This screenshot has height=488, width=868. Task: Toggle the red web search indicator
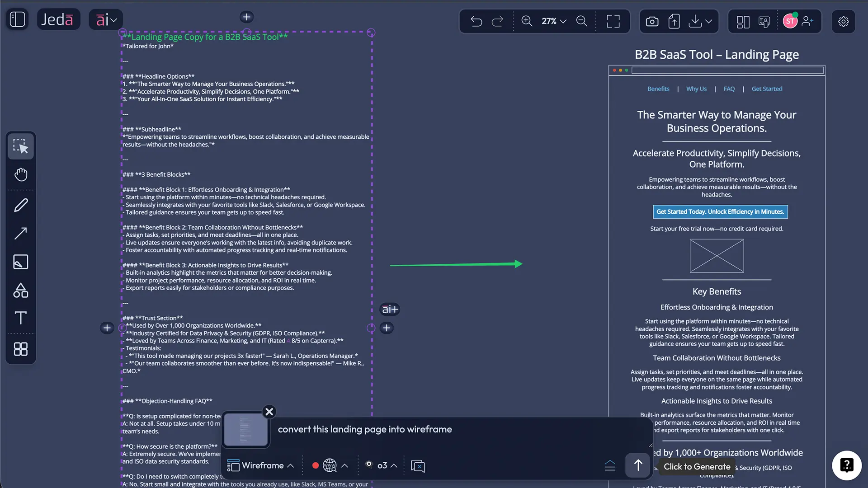[316, 465]
